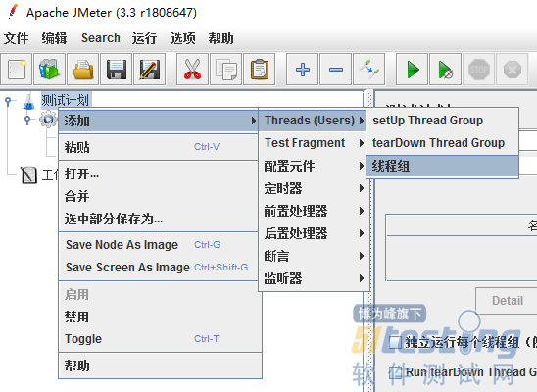Click the green Start run icon

point(412,70)
